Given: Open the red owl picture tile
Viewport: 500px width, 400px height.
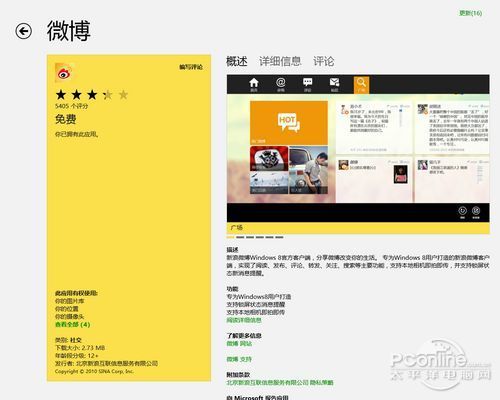Looking at the screenshot, I should (269, 158).
